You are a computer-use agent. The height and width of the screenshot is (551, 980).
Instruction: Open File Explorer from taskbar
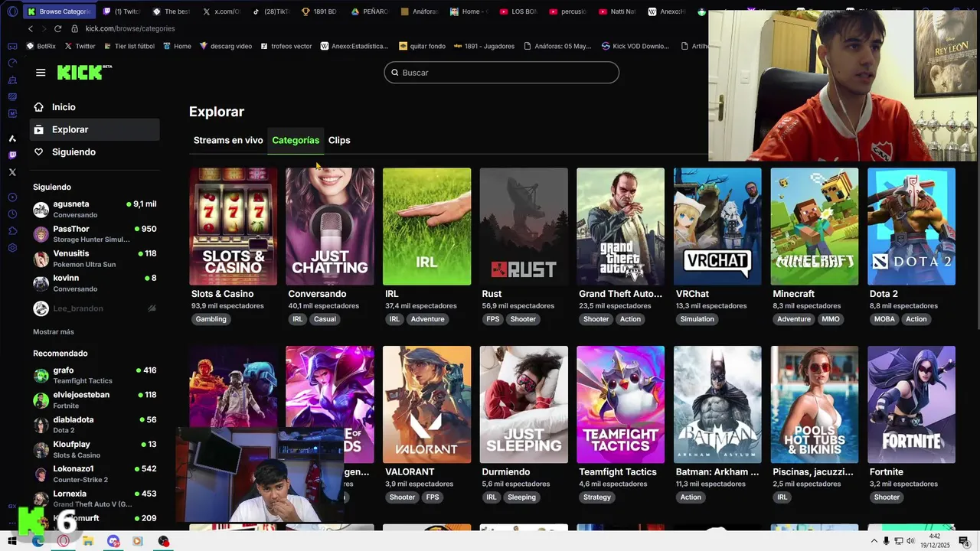pos(88,541)
